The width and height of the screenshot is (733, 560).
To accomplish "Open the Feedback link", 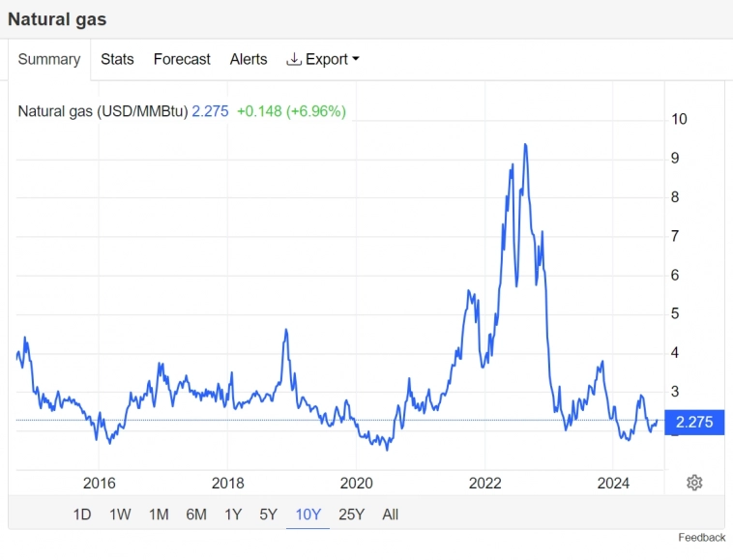I will 702,538.
